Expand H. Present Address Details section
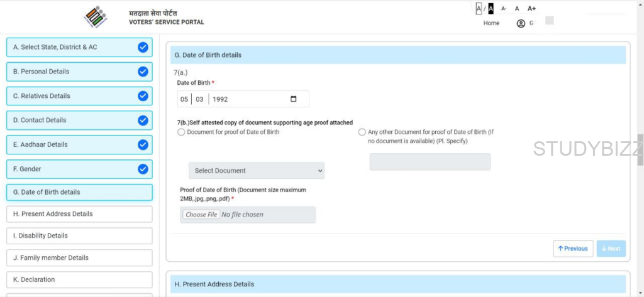This screenshot has height=297, width=644. (x=79, y=214)
